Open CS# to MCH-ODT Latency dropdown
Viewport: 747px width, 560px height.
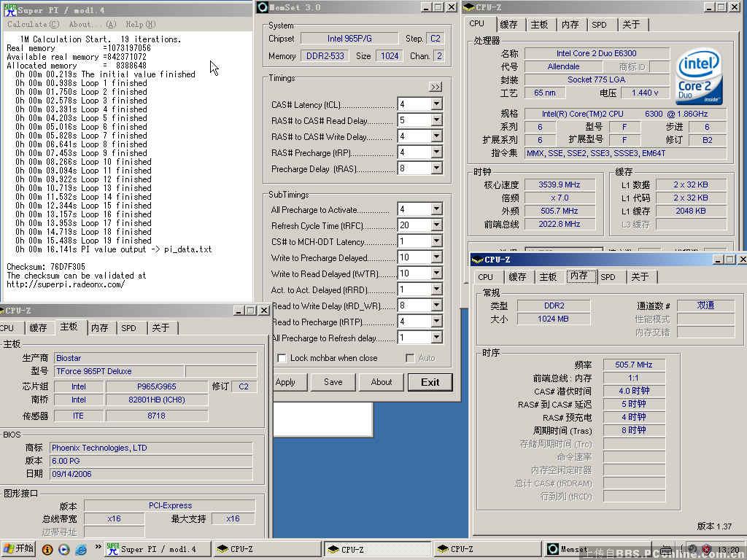pyautogui.click(x=436, y=241)
